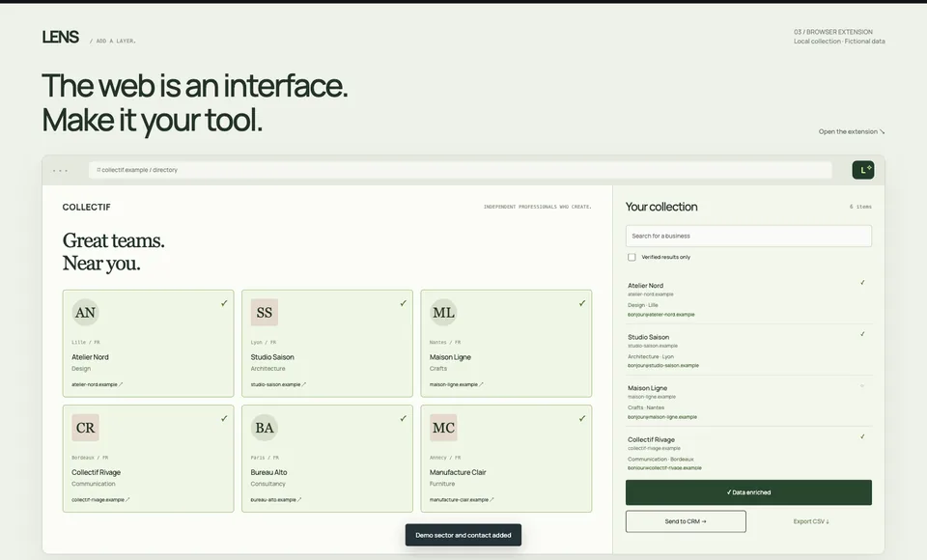Image resolution: width=927 pixels, height=560 pixels.
Task: Click the CR avatar on Collectif Rivage card
Action: tap(85, 428)
